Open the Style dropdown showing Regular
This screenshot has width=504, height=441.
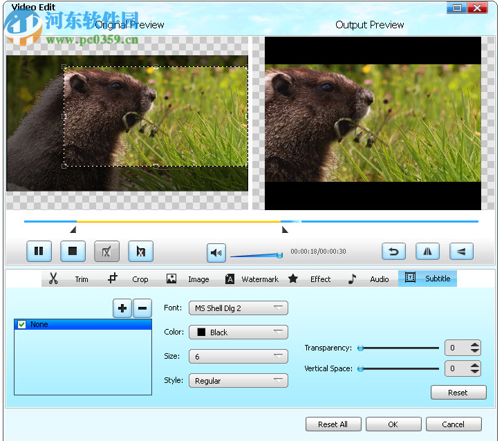click(239, 381)
